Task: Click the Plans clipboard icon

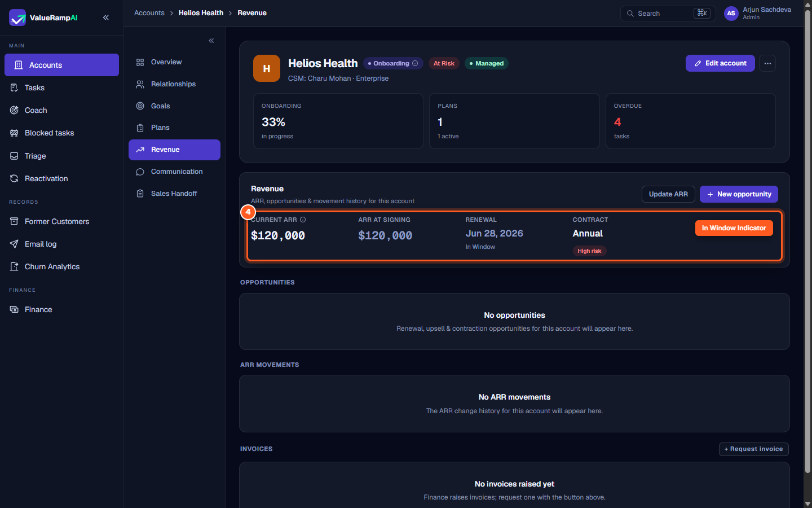Action: [x=140, y=128]
